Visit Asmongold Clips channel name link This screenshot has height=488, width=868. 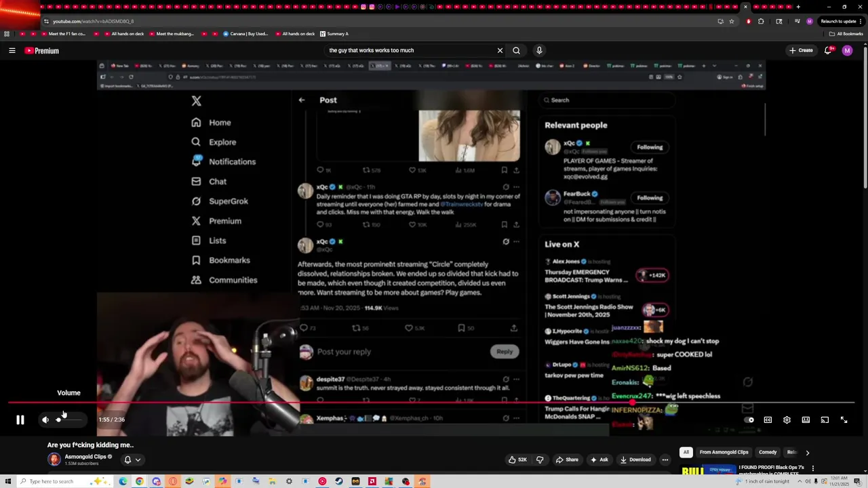[85, 457]
